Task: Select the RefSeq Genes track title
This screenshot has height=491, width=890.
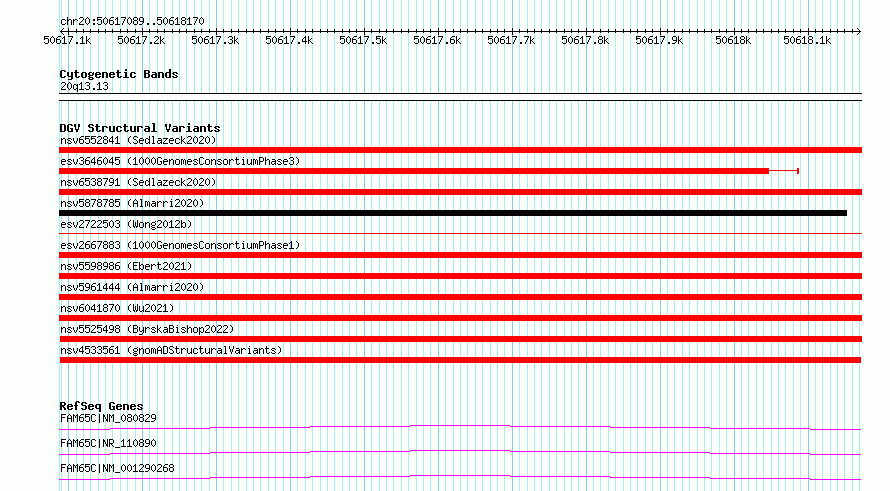Action: [x=101, y=406]
